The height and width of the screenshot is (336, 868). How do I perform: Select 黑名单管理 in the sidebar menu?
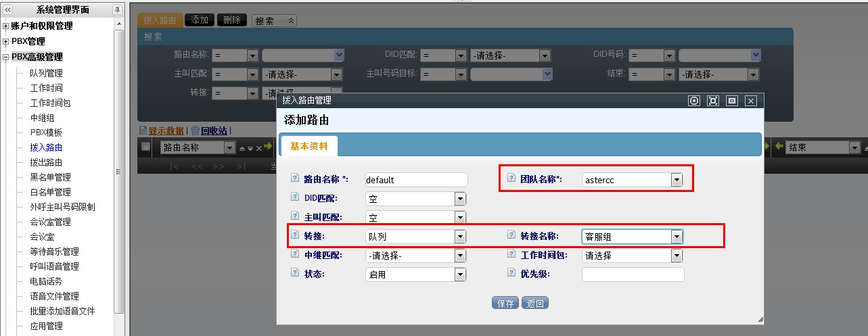pyautogui.click(x=50, y=177)
